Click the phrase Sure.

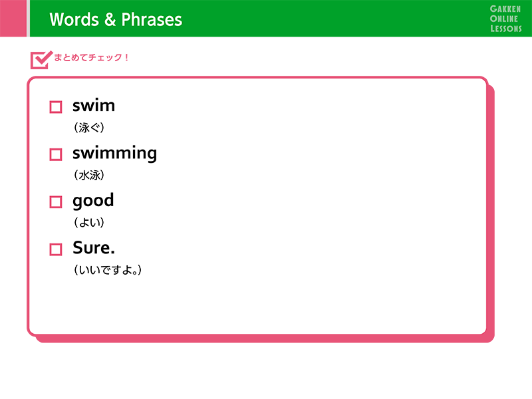[94, 247]
